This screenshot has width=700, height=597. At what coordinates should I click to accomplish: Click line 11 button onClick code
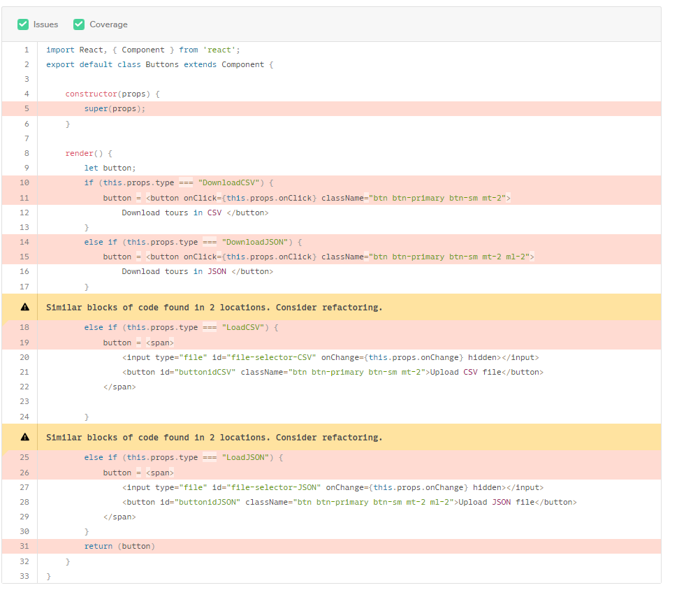point(307,198)
